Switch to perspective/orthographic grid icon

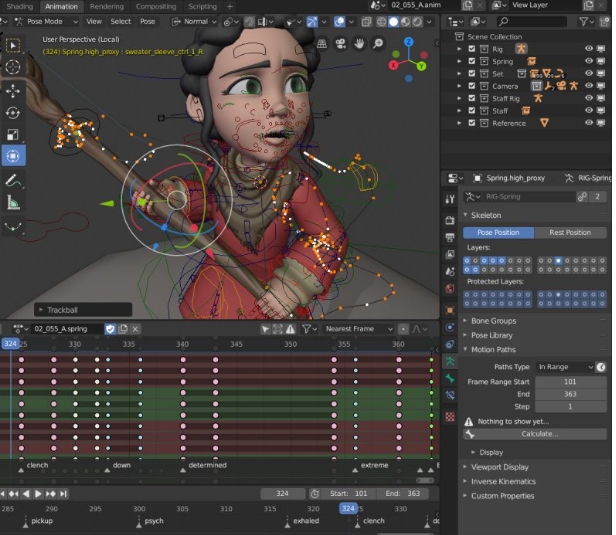(x=322, y=44)
